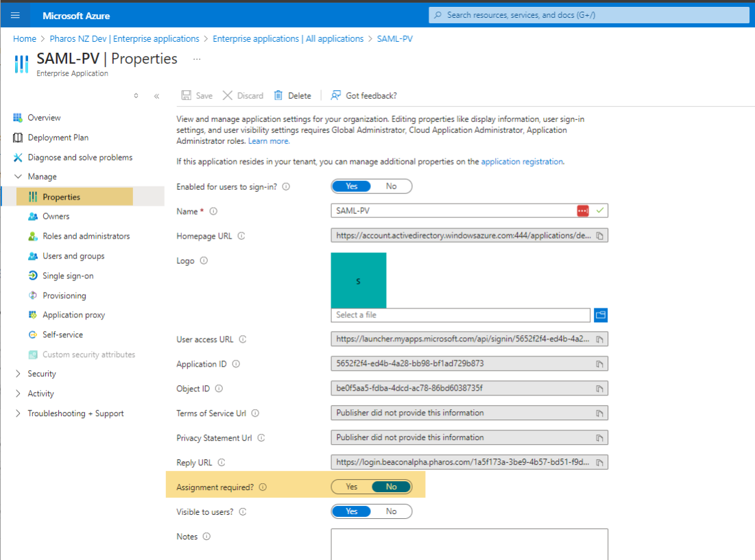The width and height of the screenshot is (755, 560).
Task: Open the Overview page
Action: pos(44,118)
